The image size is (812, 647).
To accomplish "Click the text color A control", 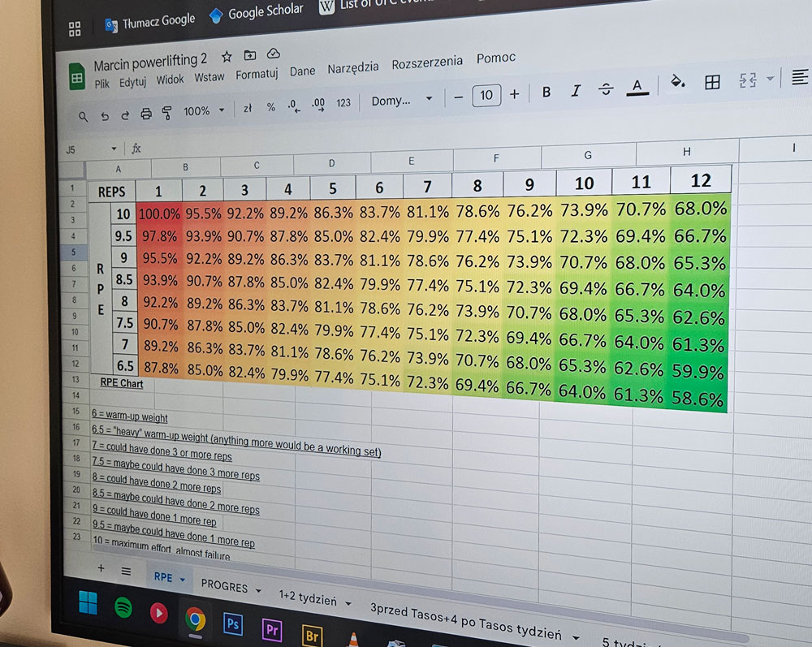I will (x=637, y=89).
